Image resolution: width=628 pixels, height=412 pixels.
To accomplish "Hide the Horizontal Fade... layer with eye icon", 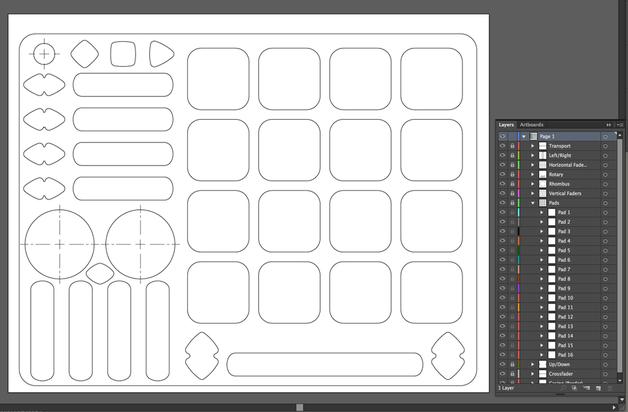I will (x=503, y=165).
